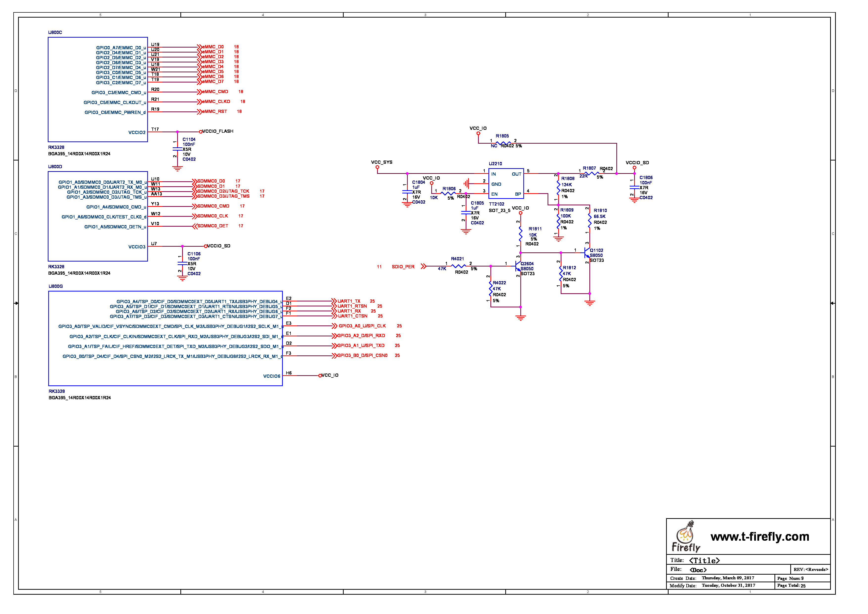Select the U800C RK3328 component block
This screenshot has height=614, width=868.
pyautogui.click(x=97, y=90)
